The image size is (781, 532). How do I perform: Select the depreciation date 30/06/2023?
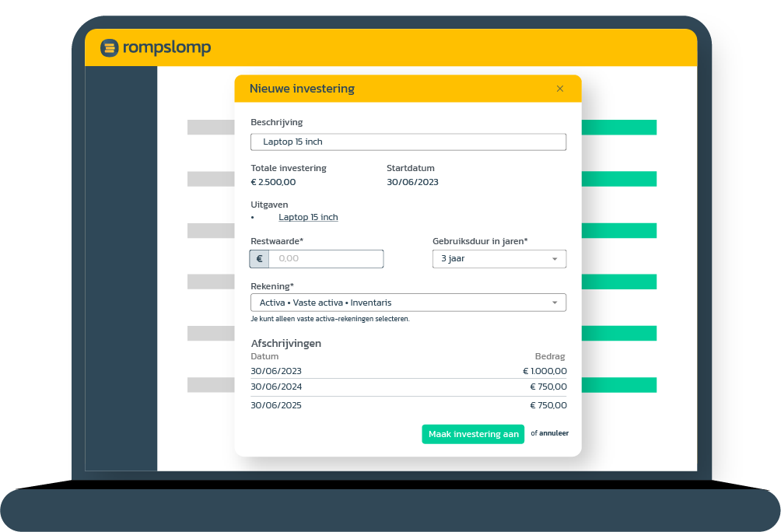pyautogui.click(x=276, y=371)
